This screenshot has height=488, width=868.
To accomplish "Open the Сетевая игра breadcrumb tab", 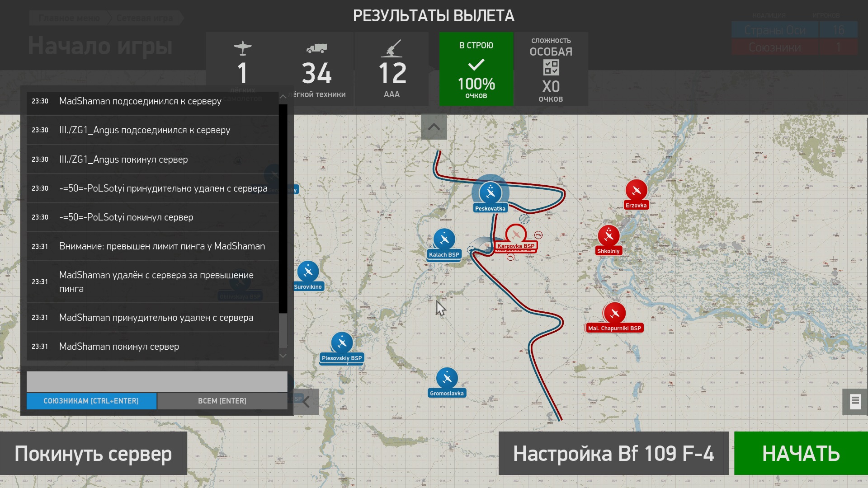I will click(x=145, y=18).
